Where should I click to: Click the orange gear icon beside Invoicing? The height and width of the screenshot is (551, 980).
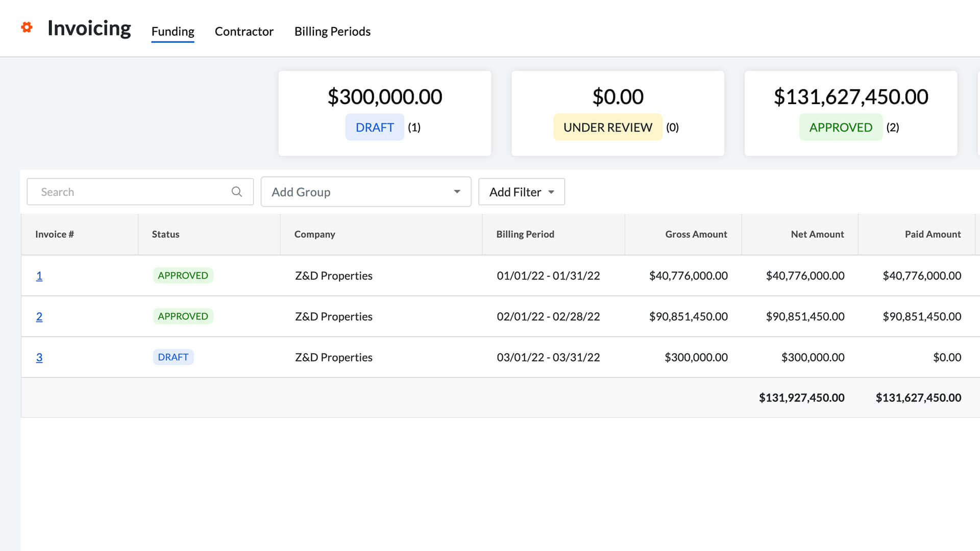tap(27, 28)
